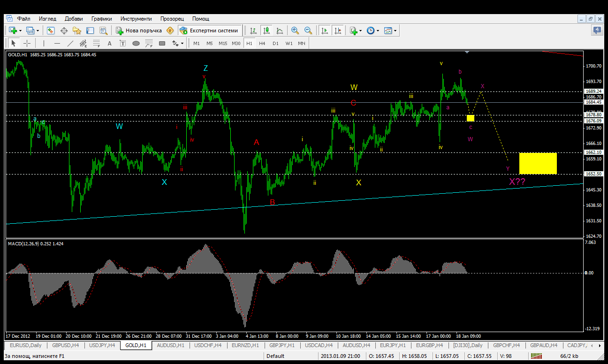The height and width of the screenshot is (364, 608).
Task: Click connection status 66/2 kb
Action: coord(569,356)
